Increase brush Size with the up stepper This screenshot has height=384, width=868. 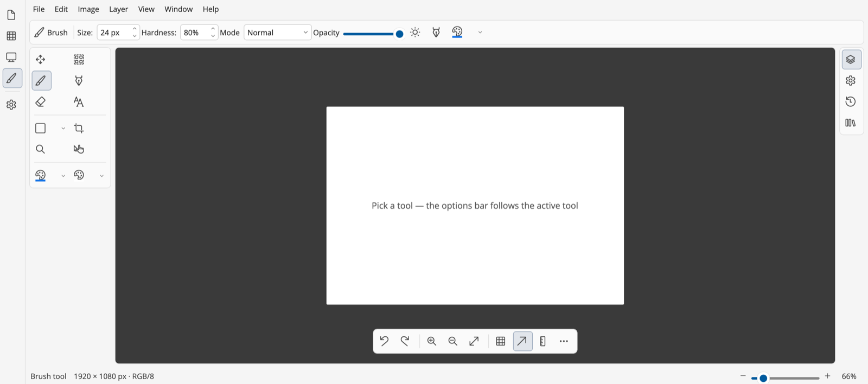click(135, 29)
